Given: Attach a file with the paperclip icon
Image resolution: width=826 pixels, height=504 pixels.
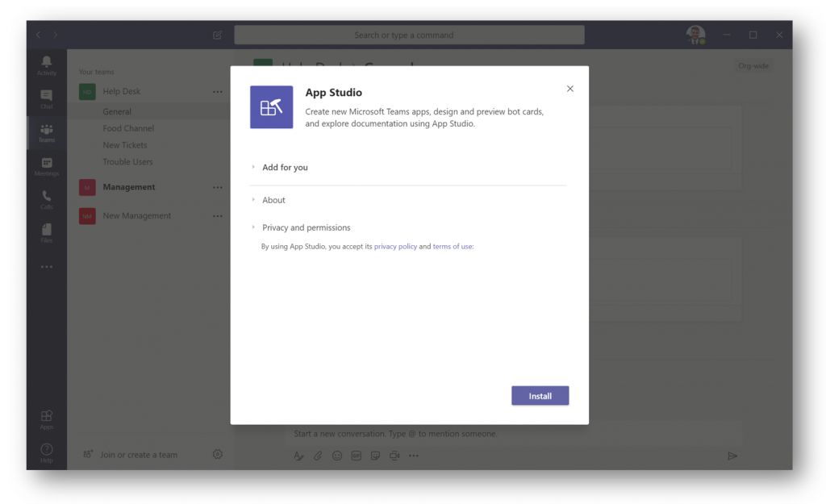Looking at the screenshot, I should point(318,456).
